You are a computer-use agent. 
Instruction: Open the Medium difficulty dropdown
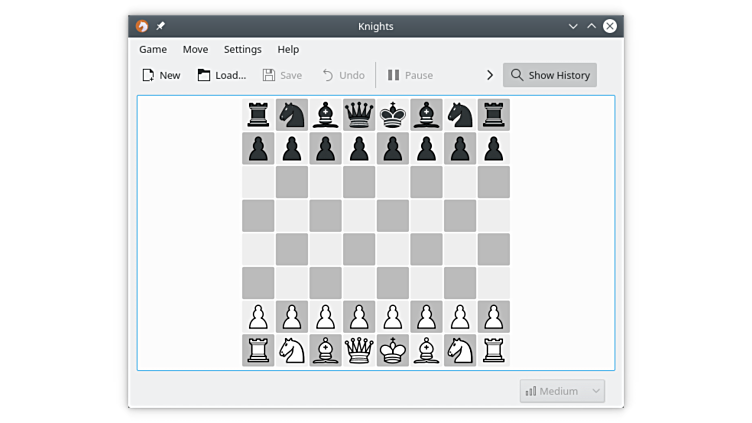click(562, 391)
